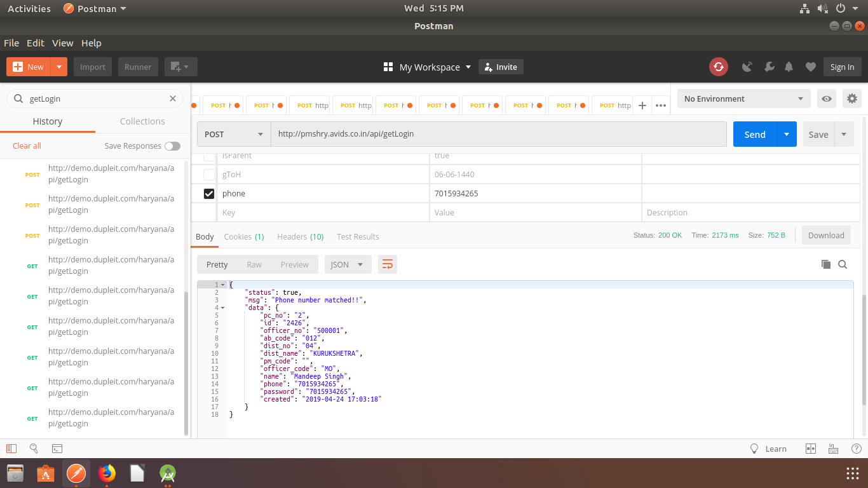The image size is (868, 488).
Task: Check the gToH parameter checkbox
Action: point(209,174)
